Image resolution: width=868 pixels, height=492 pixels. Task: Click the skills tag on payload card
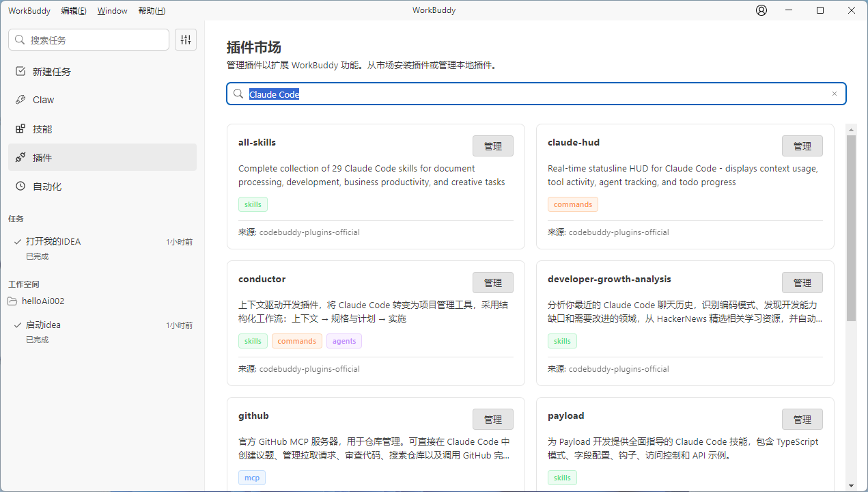tap(562, 478)
